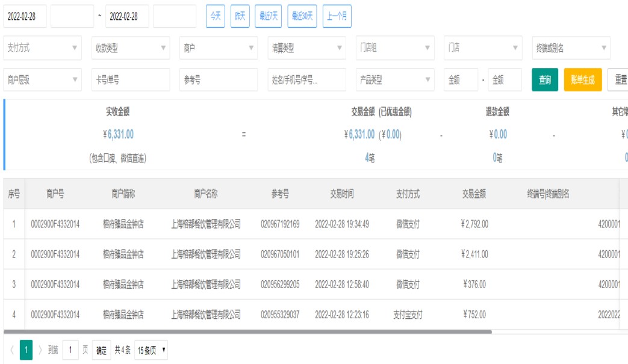Choose the 最近7天 date range
This screenshot has width=628, height=364.
[269, 16]
